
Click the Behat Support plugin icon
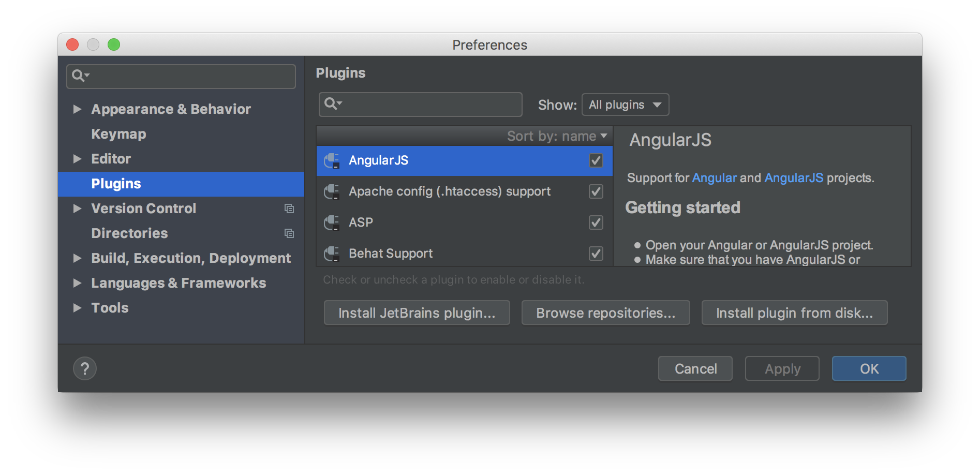[x=332, y=254]
